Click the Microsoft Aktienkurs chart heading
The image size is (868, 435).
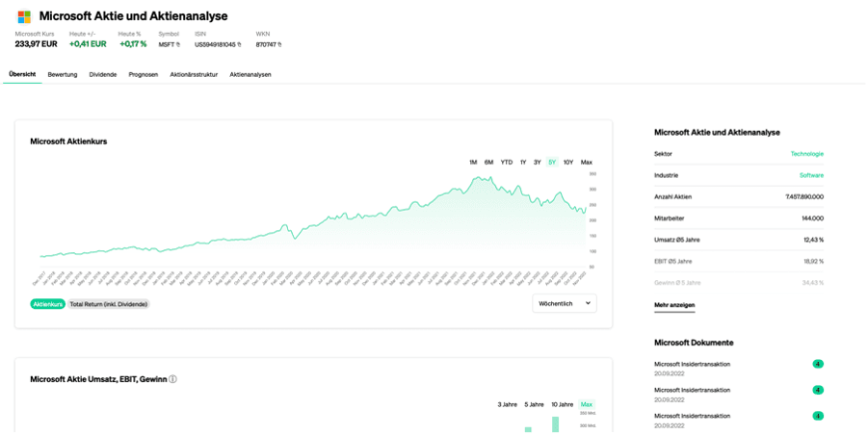tap(68, 141)
